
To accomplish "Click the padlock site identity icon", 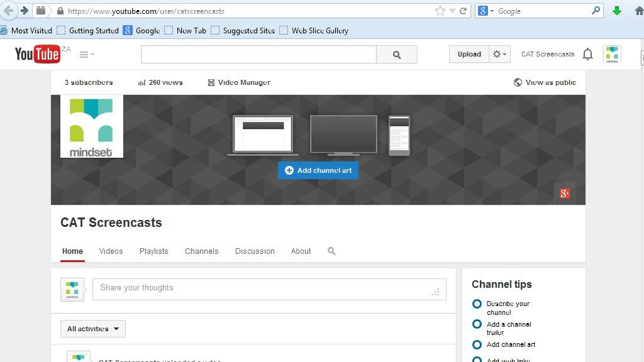I will 60,11.
